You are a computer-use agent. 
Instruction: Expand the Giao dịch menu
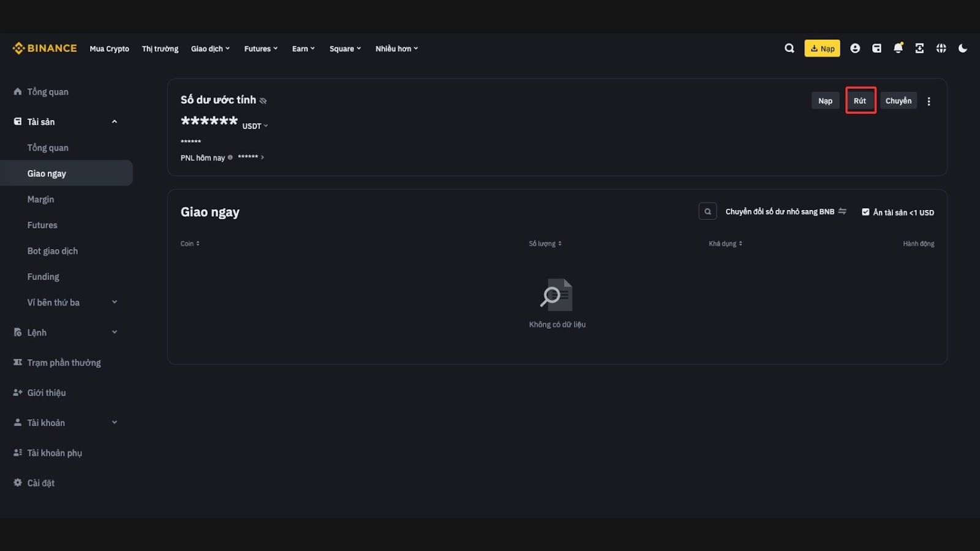[210, 48]
